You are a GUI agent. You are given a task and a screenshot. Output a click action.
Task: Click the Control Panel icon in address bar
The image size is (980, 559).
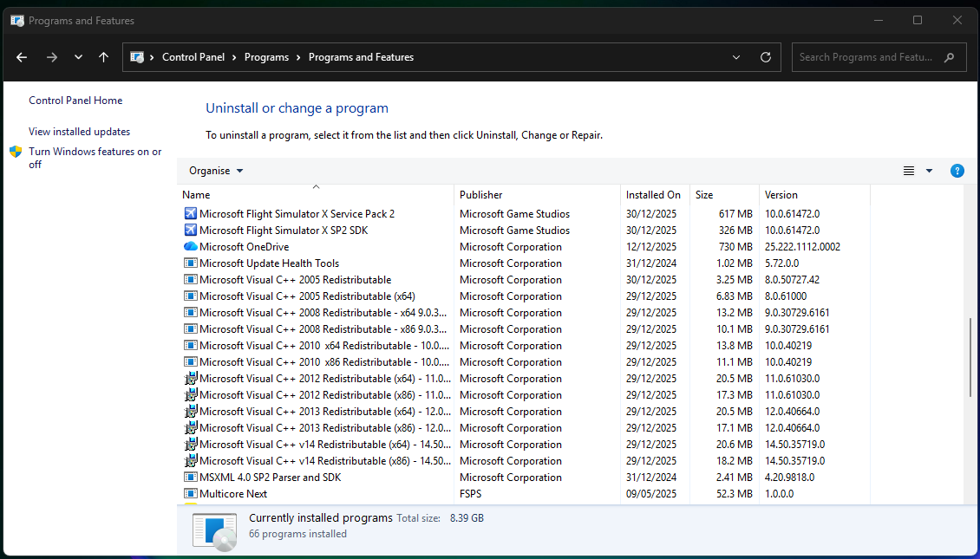coord(137,57)
